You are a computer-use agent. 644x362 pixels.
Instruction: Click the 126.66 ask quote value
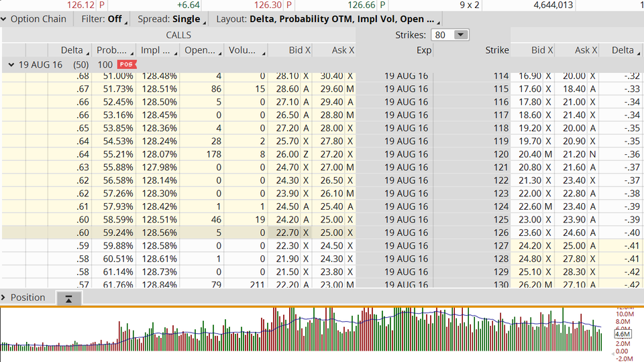362,5
